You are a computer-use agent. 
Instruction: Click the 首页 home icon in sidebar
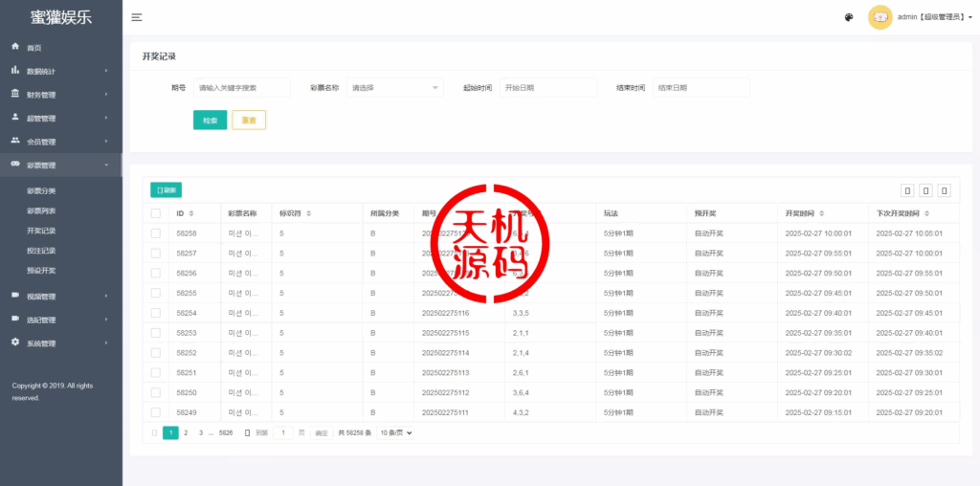pos(15,47)
